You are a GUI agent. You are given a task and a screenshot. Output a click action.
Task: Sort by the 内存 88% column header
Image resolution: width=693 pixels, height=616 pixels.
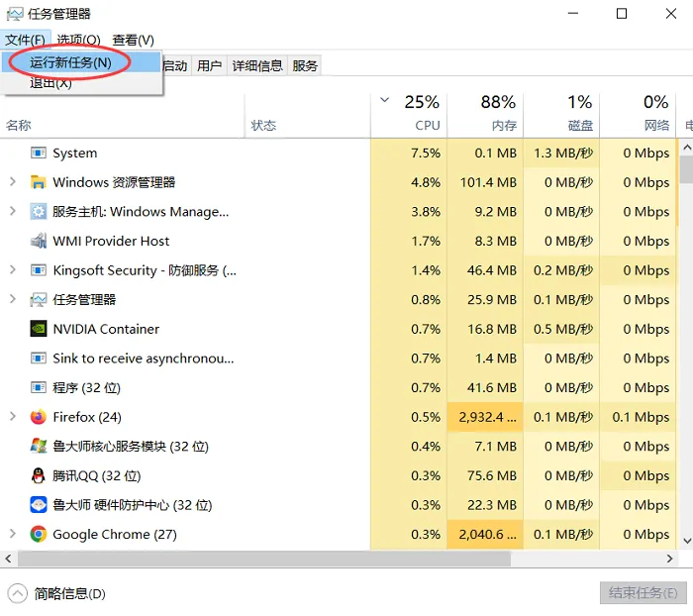tap(485, 116)
